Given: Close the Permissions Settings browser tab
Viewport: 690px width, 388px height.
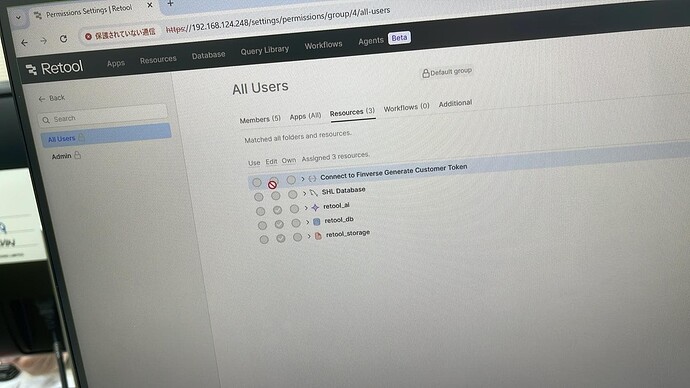Looking at the screenshot, I should [150, 5].
